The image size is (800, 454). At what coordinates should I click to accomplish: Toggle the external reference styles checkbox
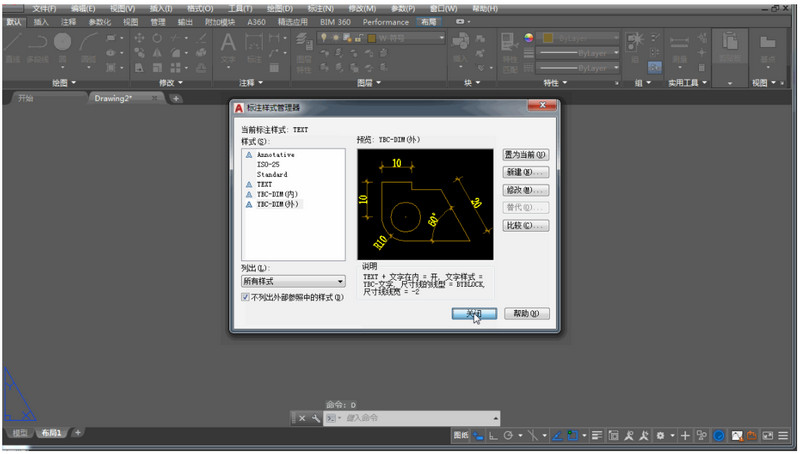(246, 297)
